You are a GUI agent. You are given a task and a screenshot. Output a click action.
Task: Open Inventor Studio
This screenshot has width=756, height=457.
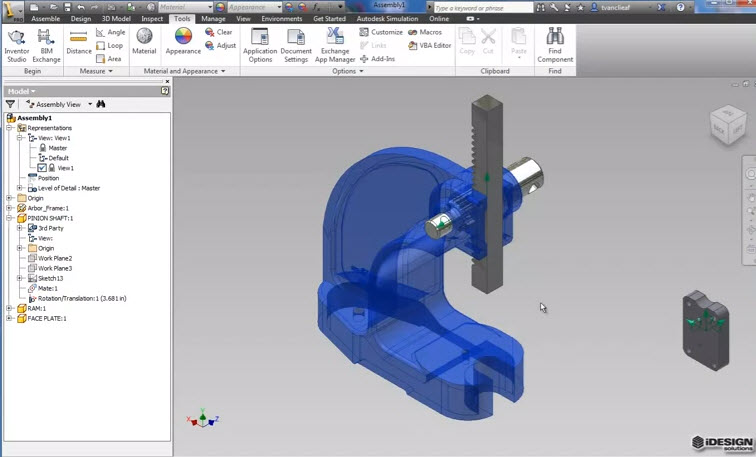coord(17,45)
